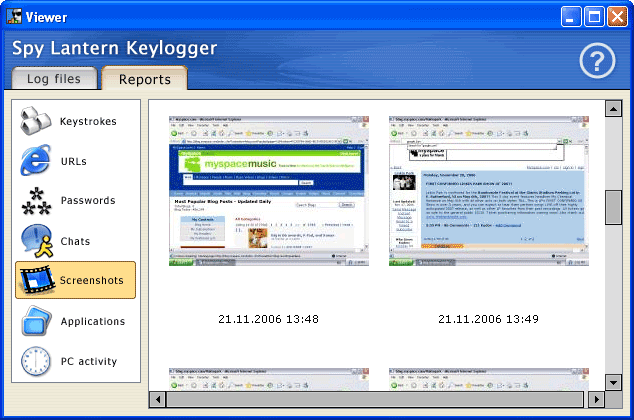Select the bottom-left partially visible screenshot thumbnail

pos(269,379)
